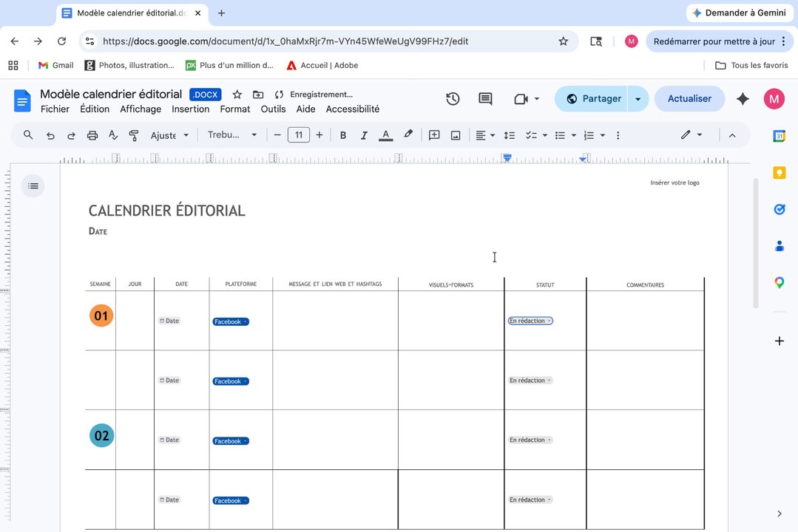The width and height of the screenshot is (798, 532).
Task: Open the Trebuchet font dropdown
Action: (x=232, y=134)
